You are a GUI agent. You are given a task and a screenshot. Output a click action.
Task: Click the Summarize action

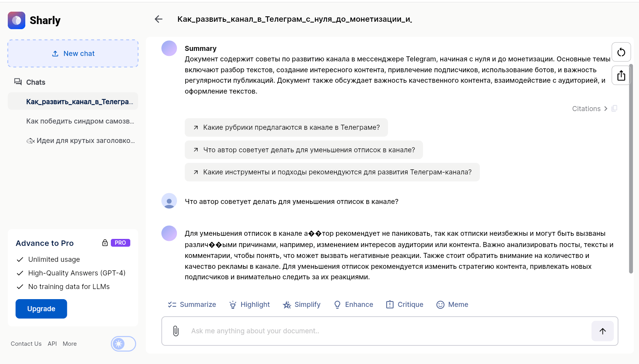coord(192,305)
